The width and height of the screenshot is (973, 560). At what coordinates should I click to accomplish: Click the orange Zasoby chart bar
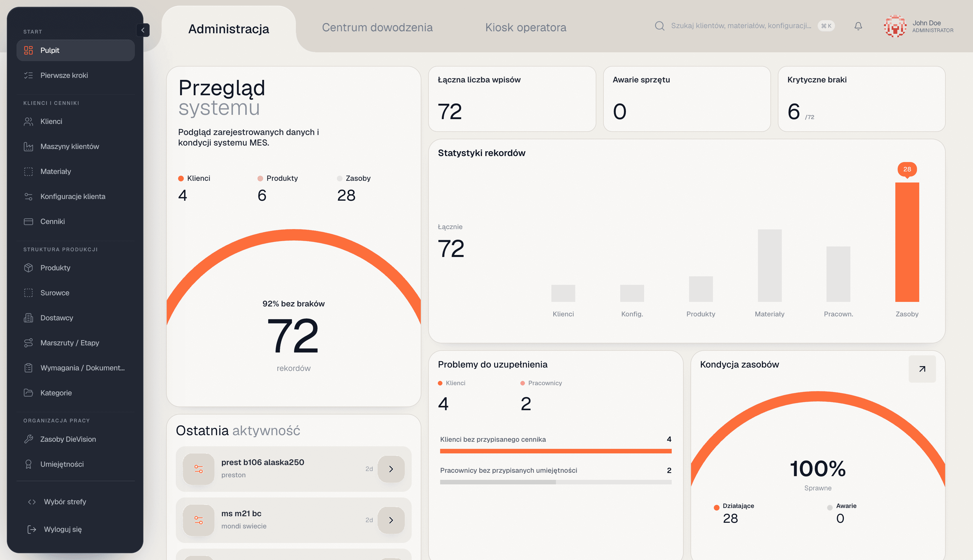click(907, 242)
